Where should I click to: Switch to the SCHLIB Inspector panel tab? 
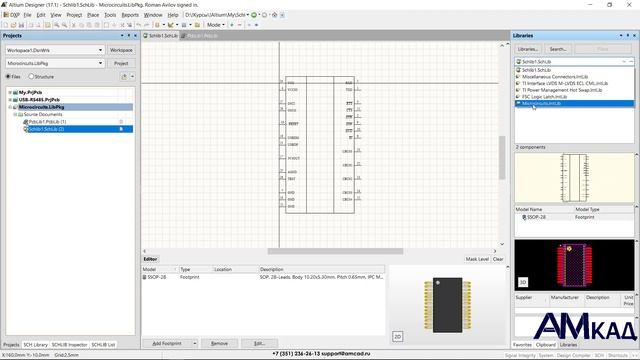(x=69, y=345)
